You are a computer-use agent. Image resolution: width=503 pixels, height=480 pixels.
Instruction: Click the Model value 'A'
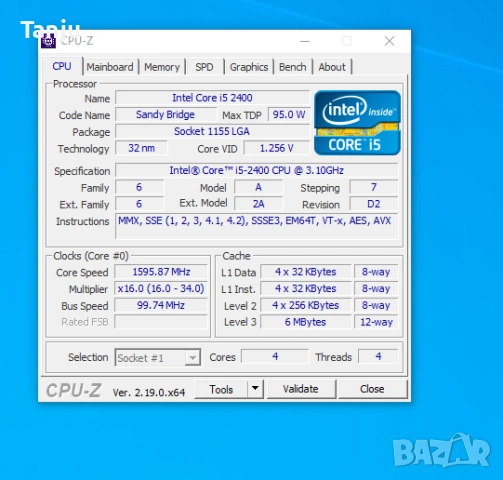[259, 187]
